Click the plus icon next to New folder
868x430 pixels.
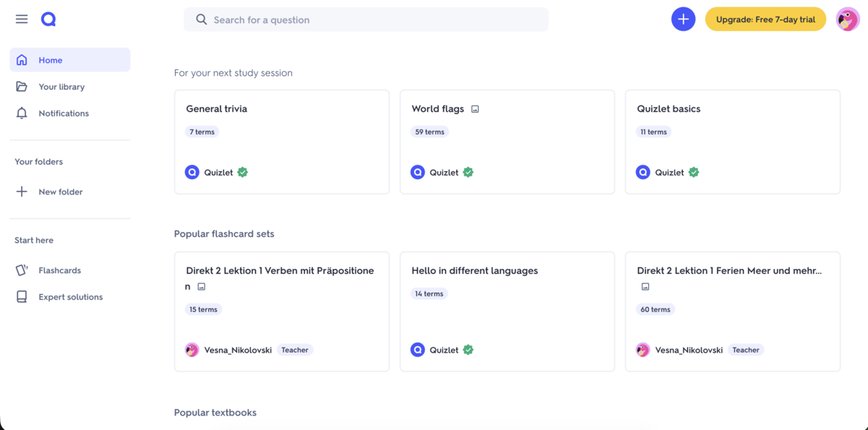pyautogui.click(x=21, y=192)
